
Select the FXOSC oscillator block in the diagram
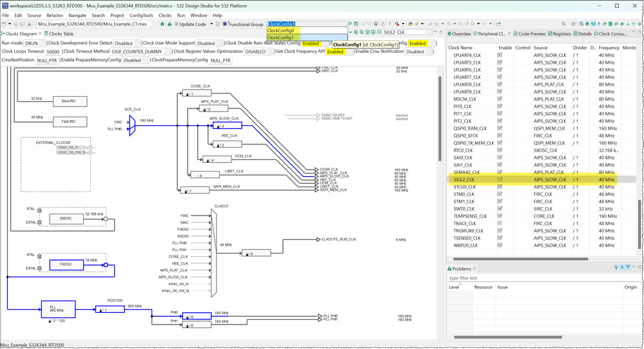pyautogui.click(x=66, y=264)
